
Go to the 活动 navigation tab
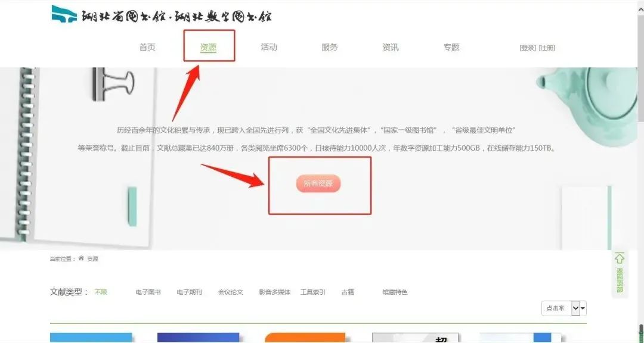click(269, 48)
